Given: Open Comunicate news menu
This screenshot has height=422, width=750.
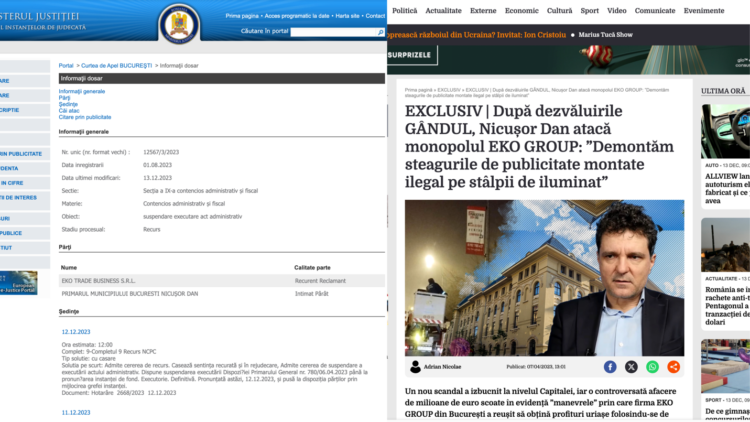Looking at the screenshot, I should 655,11.
